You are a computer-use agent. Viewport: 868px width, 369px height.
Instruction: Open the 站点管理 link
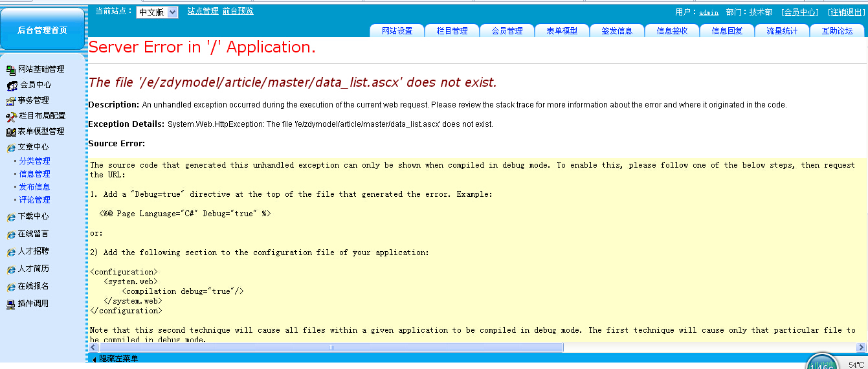[203, 11]
